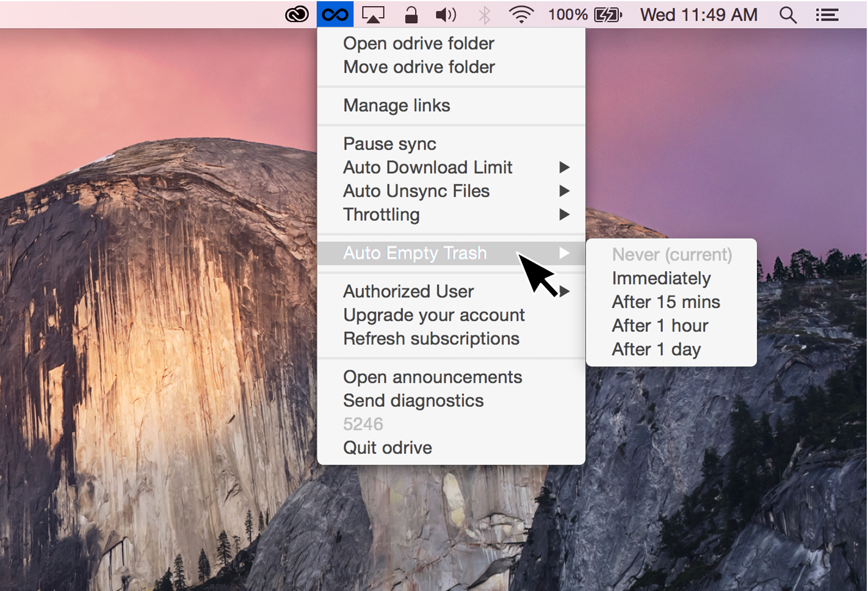Screen dimensions: 868x591
Task: Click Open announcements
Action: tap(451, 378)
